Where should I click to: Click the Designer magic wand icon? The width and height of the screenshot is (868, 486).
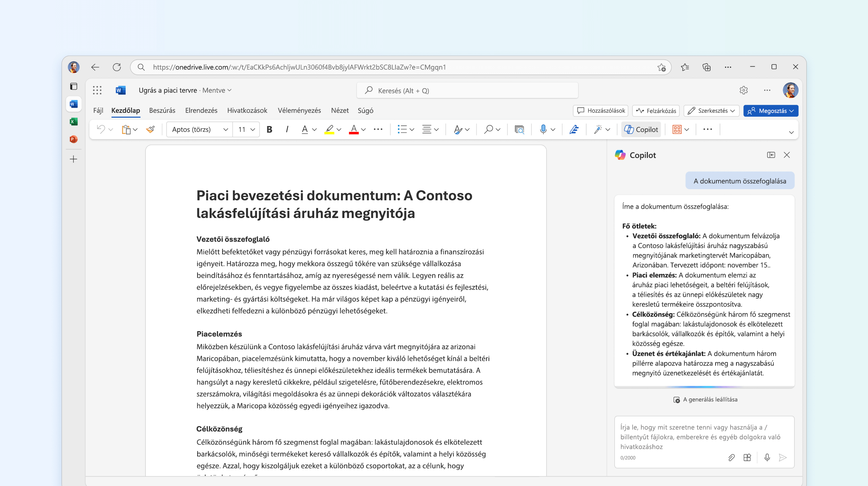[598, 129]
